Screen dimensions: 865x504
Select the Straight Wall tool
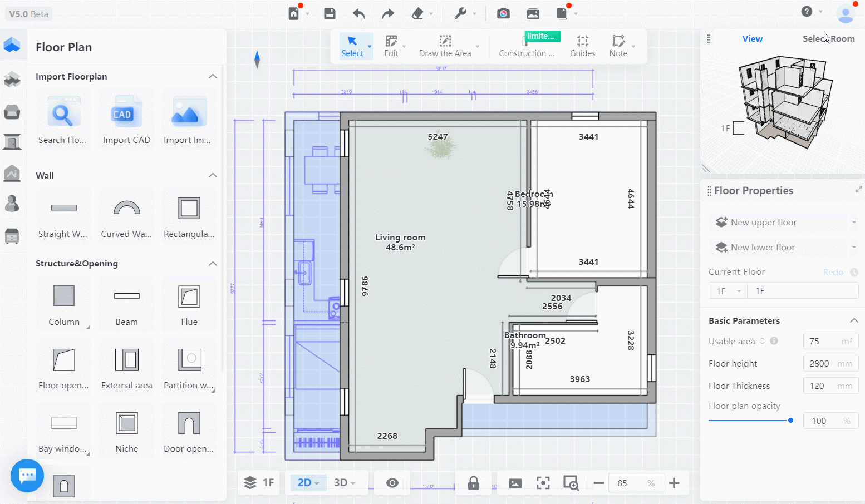pyautogui.click(x=63, y=214)
